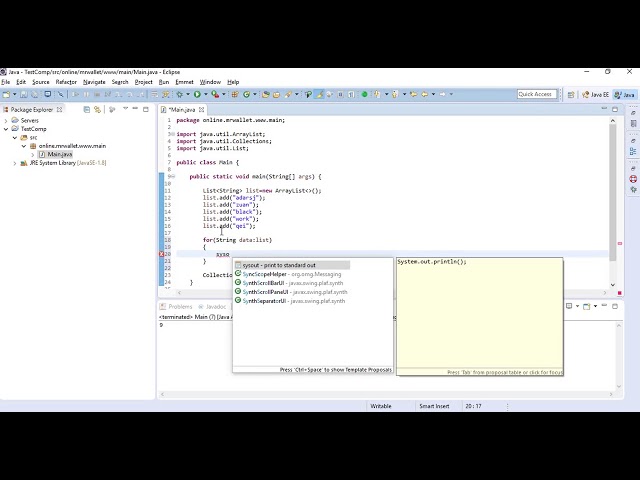Click the Save All toolbar icon
This screenshot has height=480, width=640.
[34, 95]
